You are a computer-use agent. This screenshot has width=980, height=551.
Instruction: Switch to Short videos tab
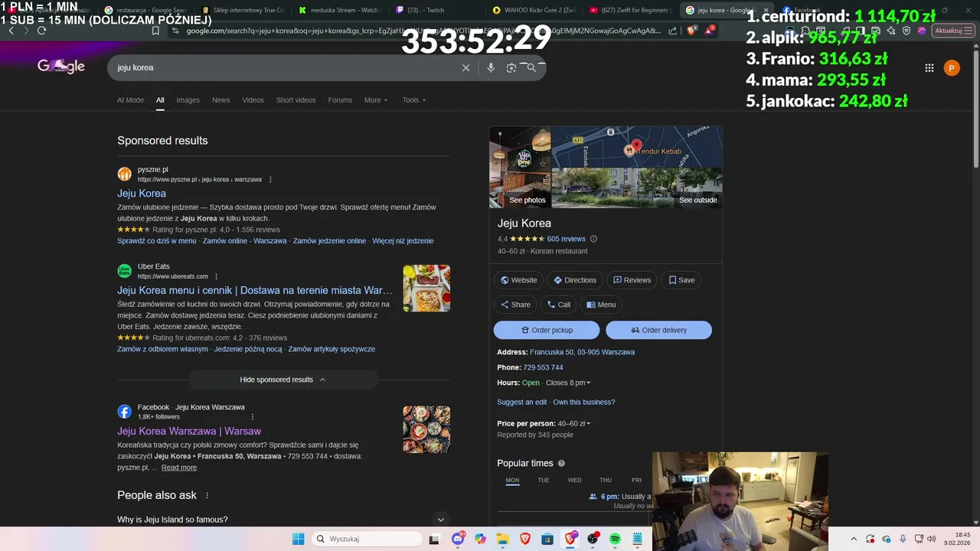(296, 100)
